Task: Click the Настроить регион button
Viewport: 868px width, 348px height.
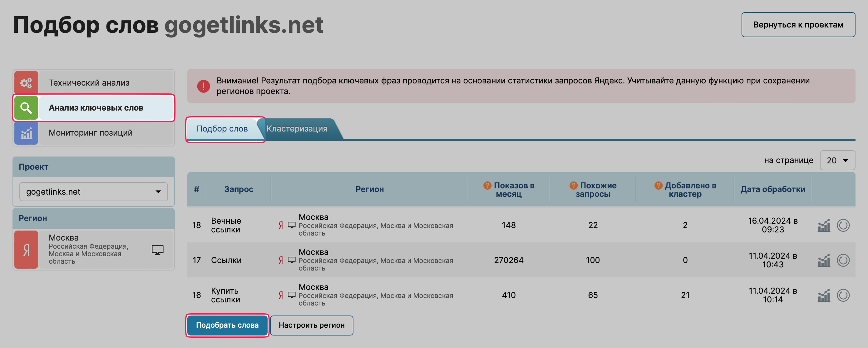Action: 311,325
